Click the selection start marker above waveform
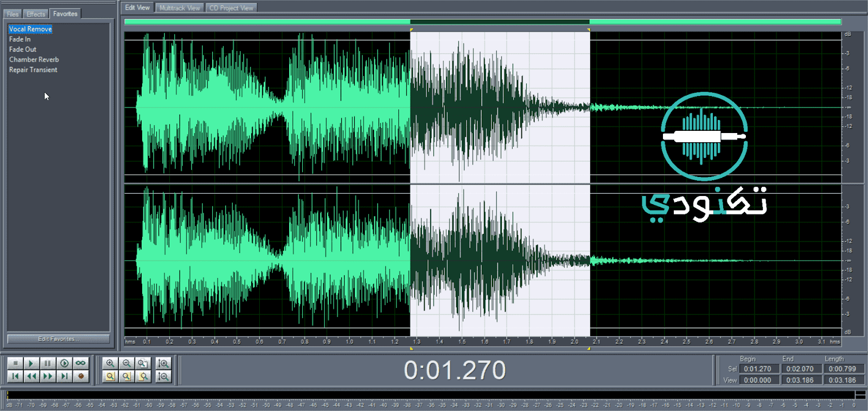Viewport: 868px width, 411px height. pyautogui.click(x=411, y=29)
